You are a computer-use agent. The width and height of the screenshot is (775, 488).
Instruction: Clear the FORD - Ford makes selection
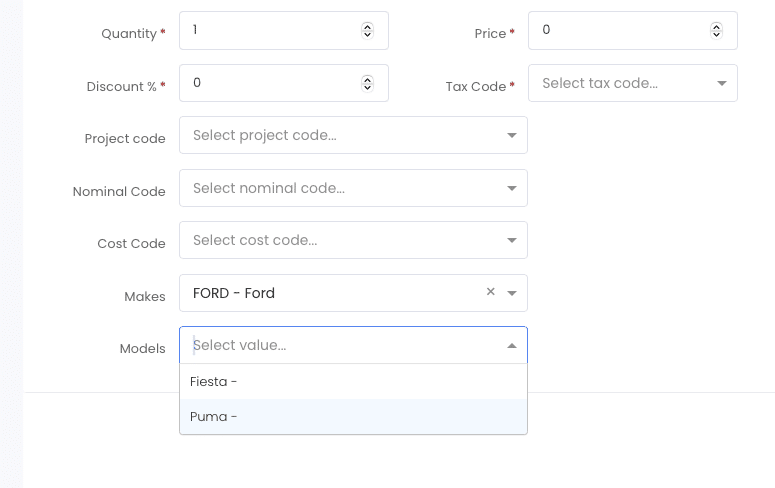pyautogui.click(x=490, y=292)
